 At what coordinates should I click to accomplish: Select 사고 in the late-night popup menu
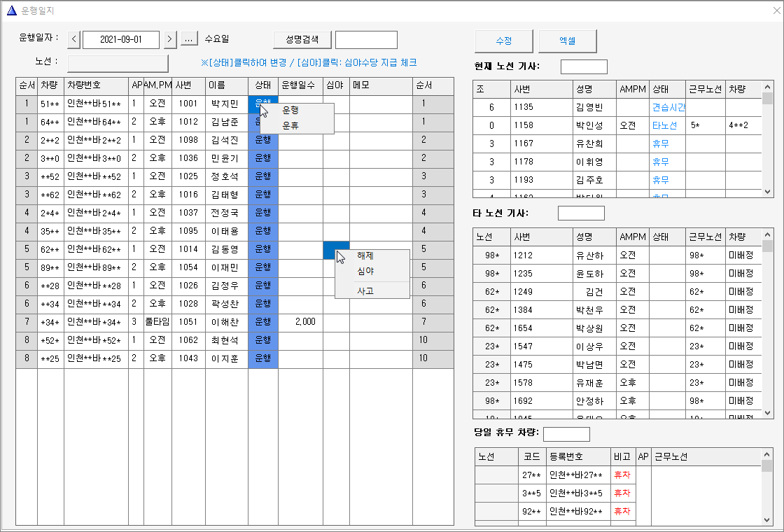point(365,290)
